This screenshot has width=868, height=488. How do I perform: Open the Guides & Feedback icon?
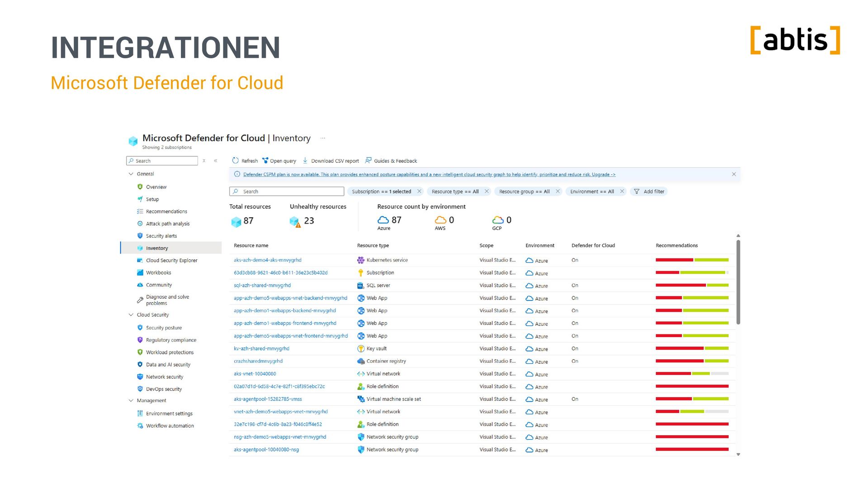pyautogui.click(x=368, y=160)
